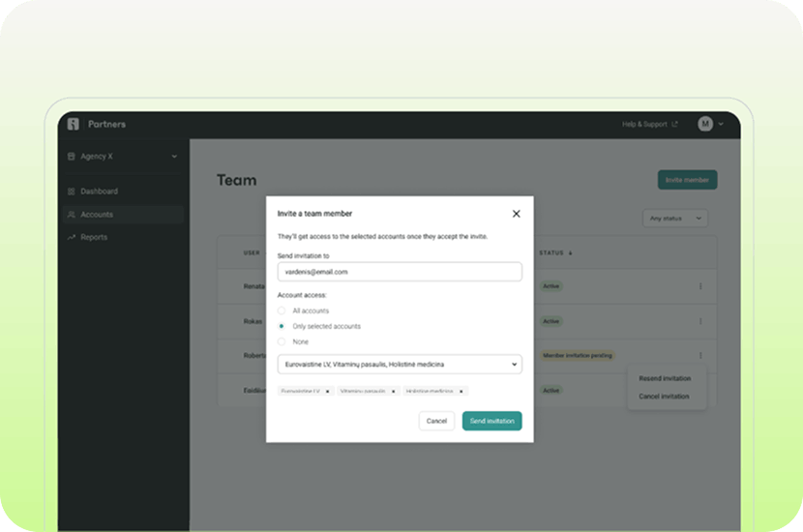Viewport: 803px width, 532px height.
Task: Go to Dashboard in the sidebar
Action: click(x=99, y=192)
